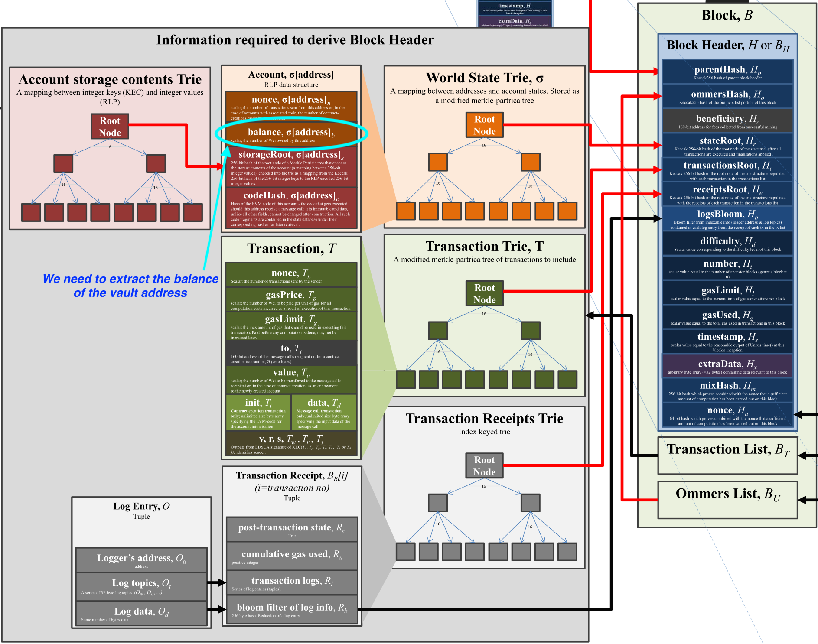
Task: Click the Transaction List box
Action: pyautogui.click(x=727, y=455)
